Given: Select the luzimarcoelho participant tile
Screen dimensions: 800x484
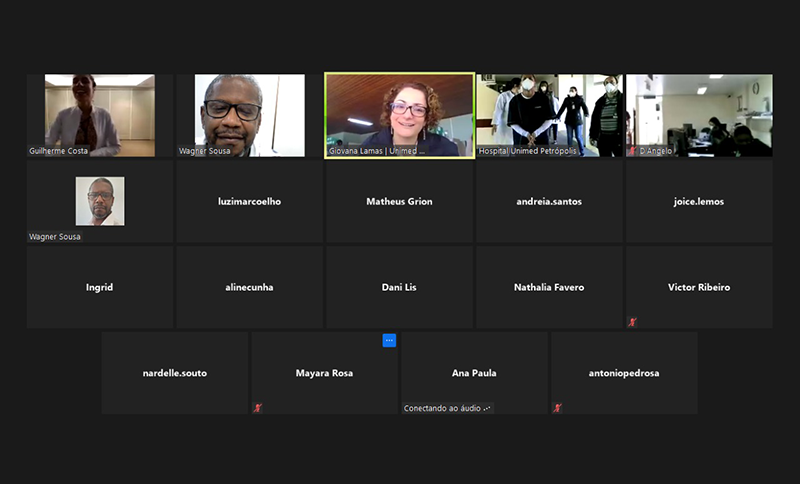Looking at the screenshot, I should click(x=249, y=201).
